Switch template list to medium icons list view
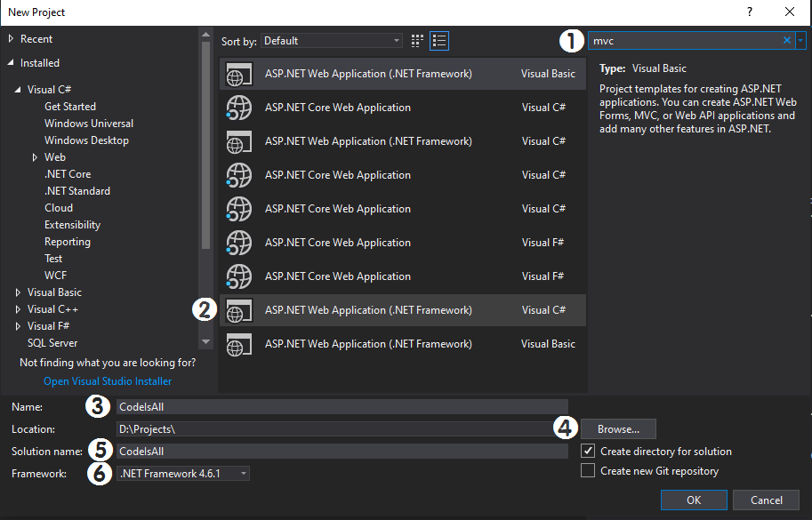Viewport: 812px width, 520px height. pos(439,41)
